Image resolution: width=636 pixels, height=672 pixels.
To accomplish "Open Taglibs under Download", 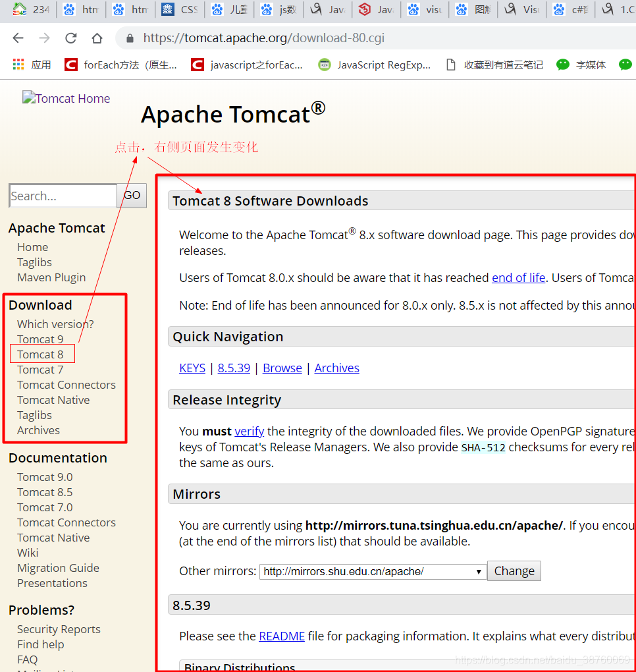I will coord(34,415).
